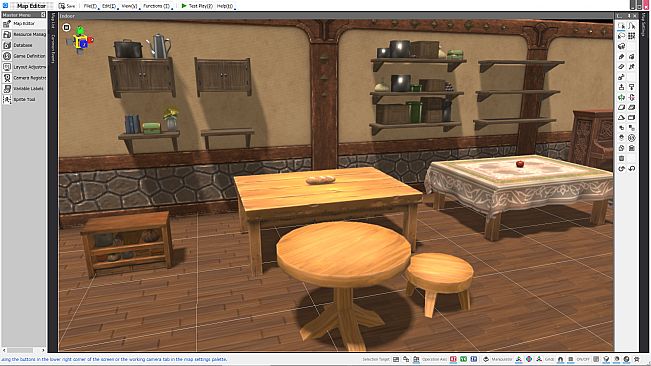Select the curve selection tool in palette
Screen dimensions: 651x366
(x=631, y=26)
